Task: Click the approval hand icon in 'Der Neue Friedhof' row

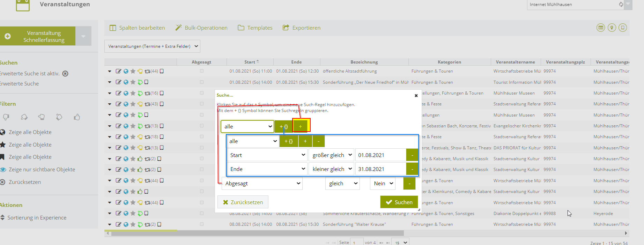Action: (x=140, y=82)
